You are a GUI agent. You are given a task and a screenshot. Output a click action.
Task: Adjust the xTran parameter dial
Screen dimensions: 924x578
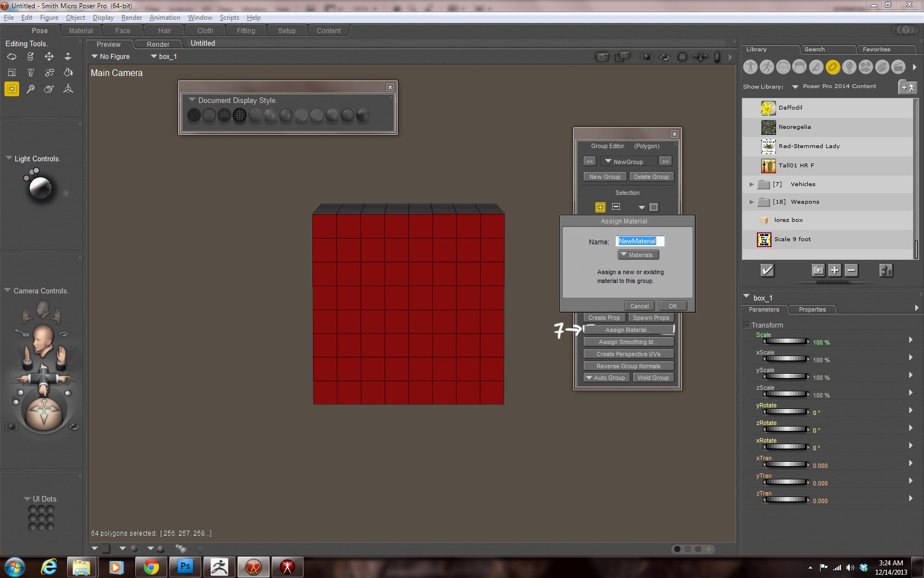786,465
